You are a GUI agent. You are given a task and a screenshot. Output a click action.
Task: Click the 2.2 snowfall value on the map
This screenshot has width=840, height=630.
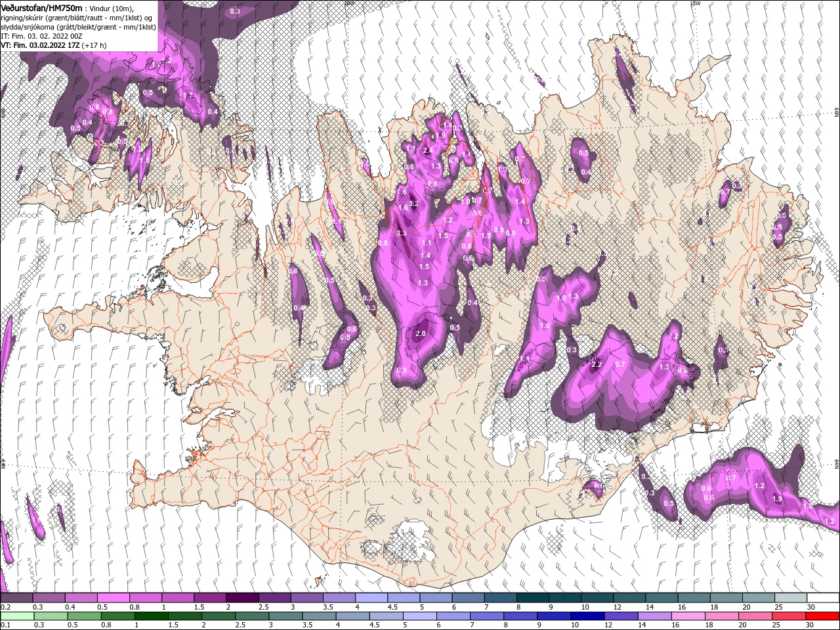point(597,364)
